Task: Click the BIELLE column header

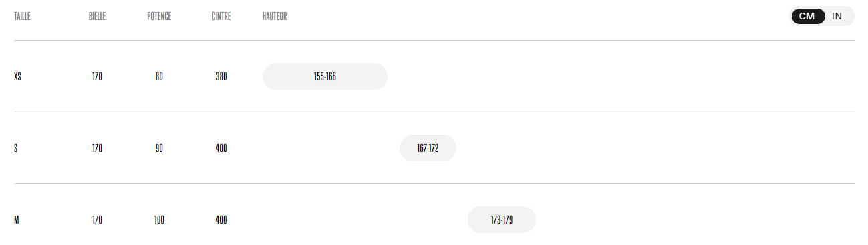Action: coord(97,16)
